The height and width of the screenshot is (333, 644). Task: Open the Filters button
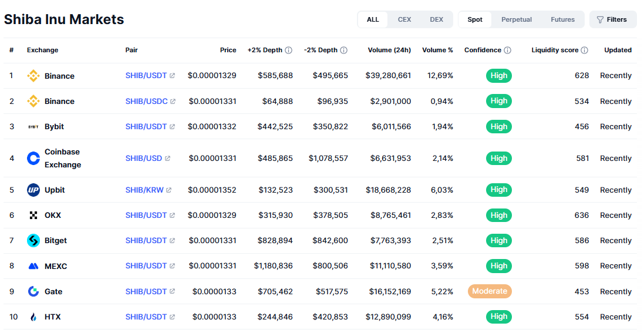(612, 20)
